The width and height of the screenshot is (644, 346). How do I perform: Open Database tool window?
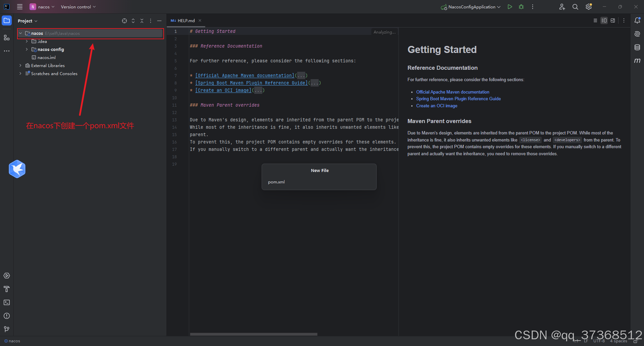(x=637, y=47)
